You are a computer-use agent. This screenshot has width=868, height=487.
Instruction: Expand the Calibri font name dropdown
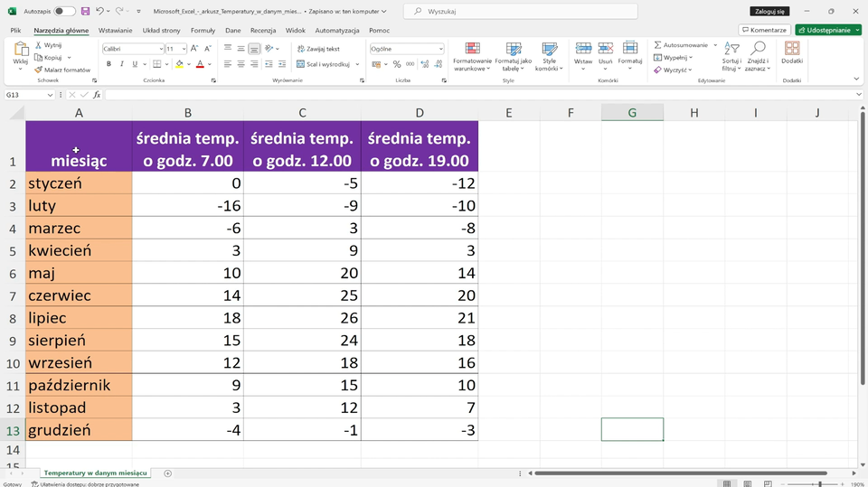pos(158,49)
